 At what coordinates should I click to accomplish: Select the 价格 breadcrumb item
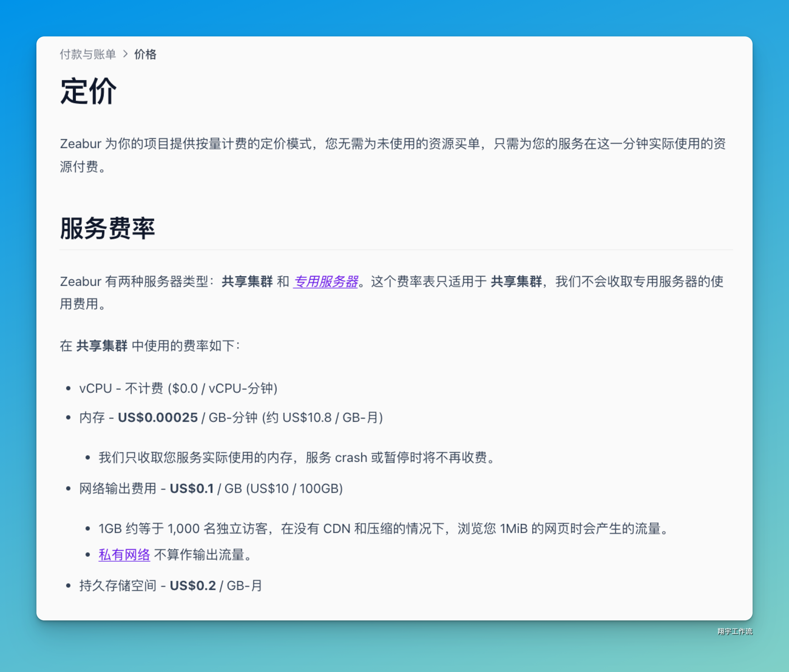(145, 54)
